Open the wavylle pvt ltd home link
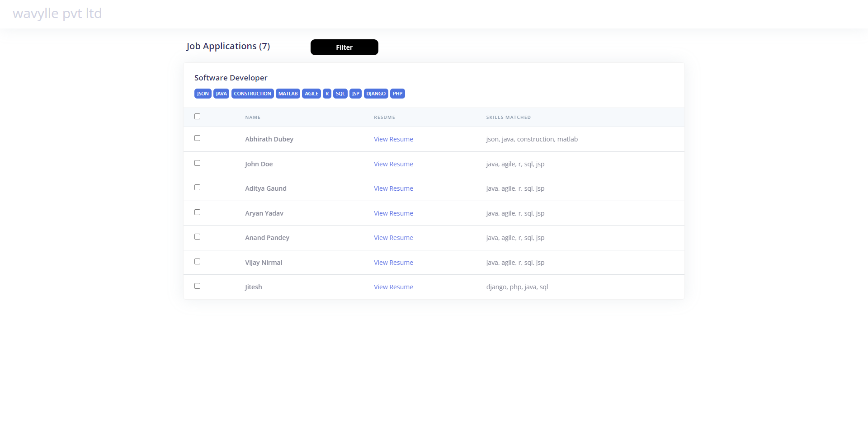868x428 pixels. (x=57, y=14)
